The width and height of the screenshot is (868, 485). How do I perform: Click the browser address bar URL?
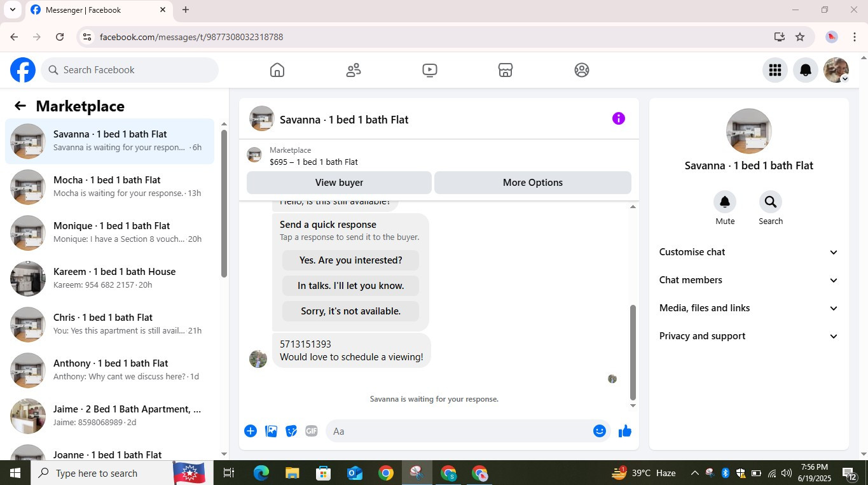[191, 37]
